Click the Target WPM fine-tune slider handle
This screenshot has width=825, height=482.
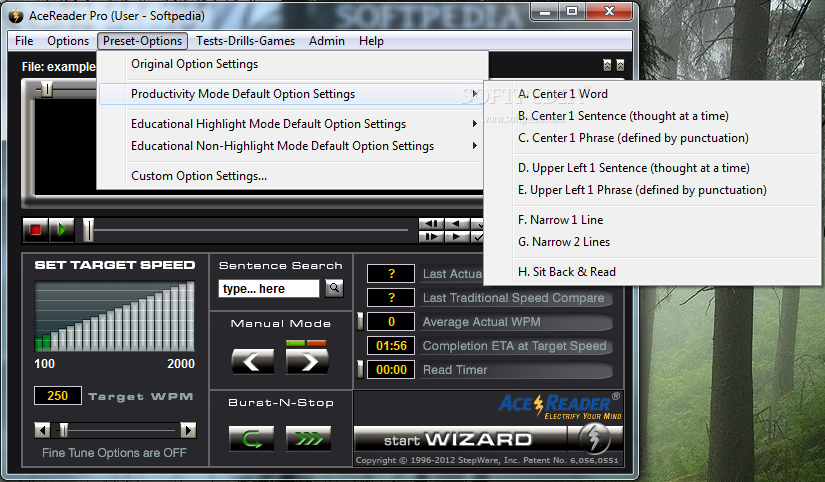[64, 430]
